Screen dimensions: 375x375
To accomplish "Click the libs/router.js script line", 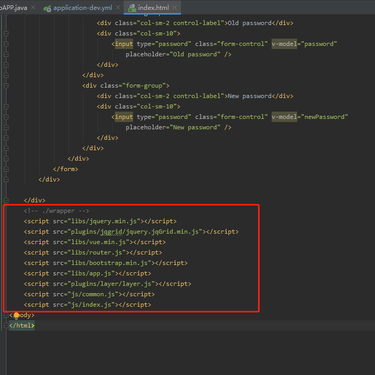I will (x=93, y=252).
